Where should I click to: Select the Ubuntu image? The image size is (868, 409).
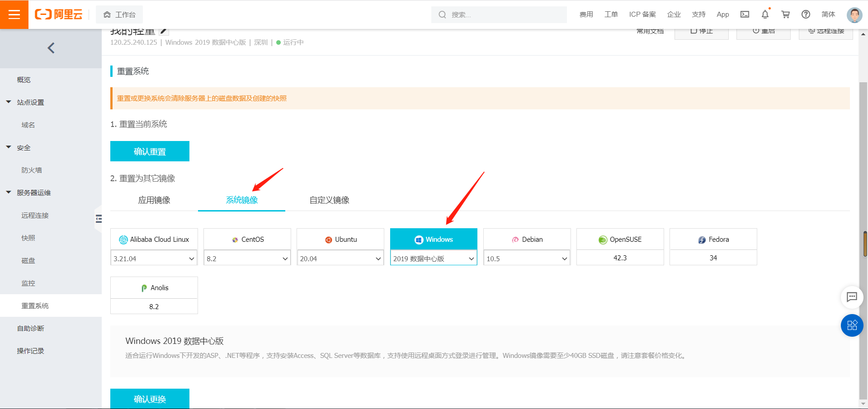(x=340, y=239)
